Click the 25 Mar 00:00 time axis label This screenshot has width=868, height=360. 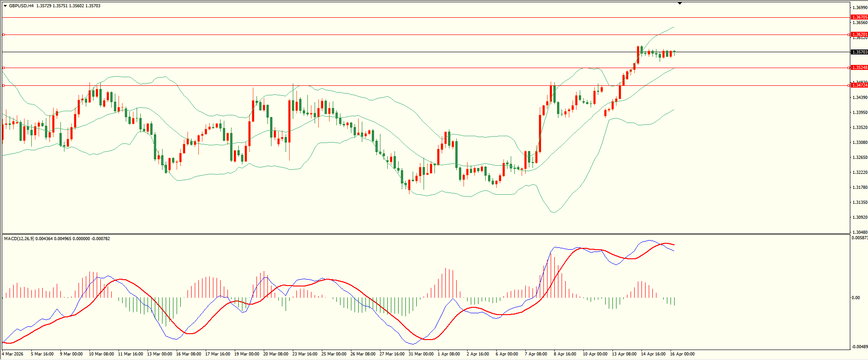point(334,354)
